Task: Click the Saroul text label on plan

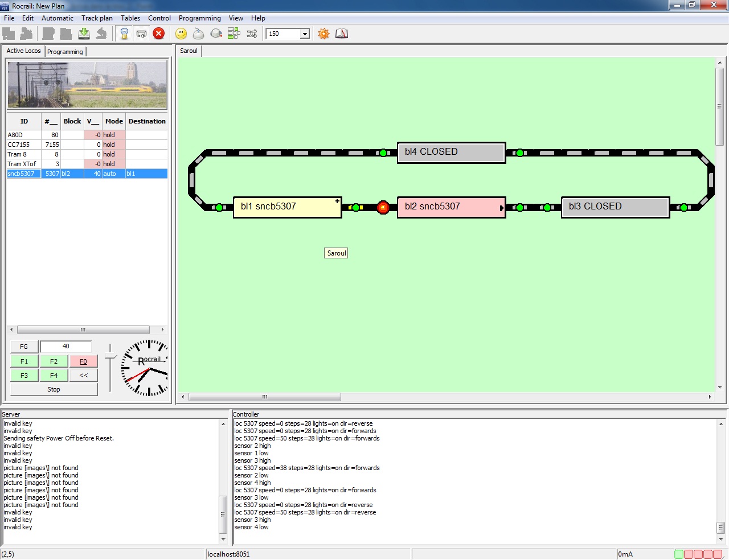Action: point(336,253)
